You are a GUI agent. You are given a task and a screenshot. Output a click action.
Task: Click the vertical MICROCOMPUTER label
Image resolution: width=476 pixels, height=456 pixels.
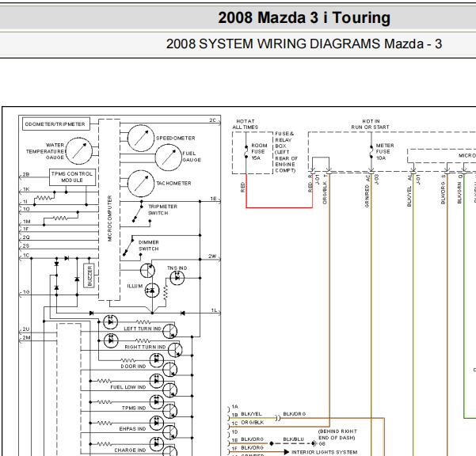coord(110,218)
